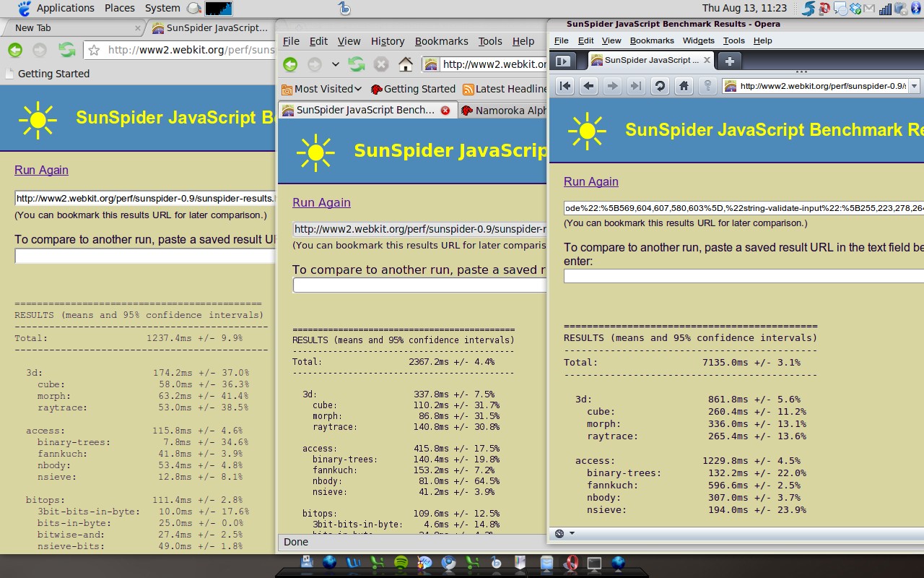Click the mail envelope tray icon
924x578 pixels.
click(869, 9)
